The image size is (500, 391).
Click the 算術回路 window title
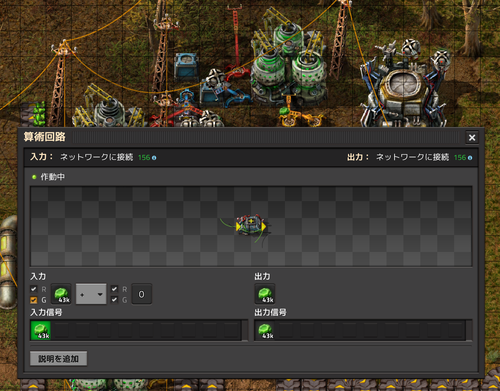tap(45, 137)
